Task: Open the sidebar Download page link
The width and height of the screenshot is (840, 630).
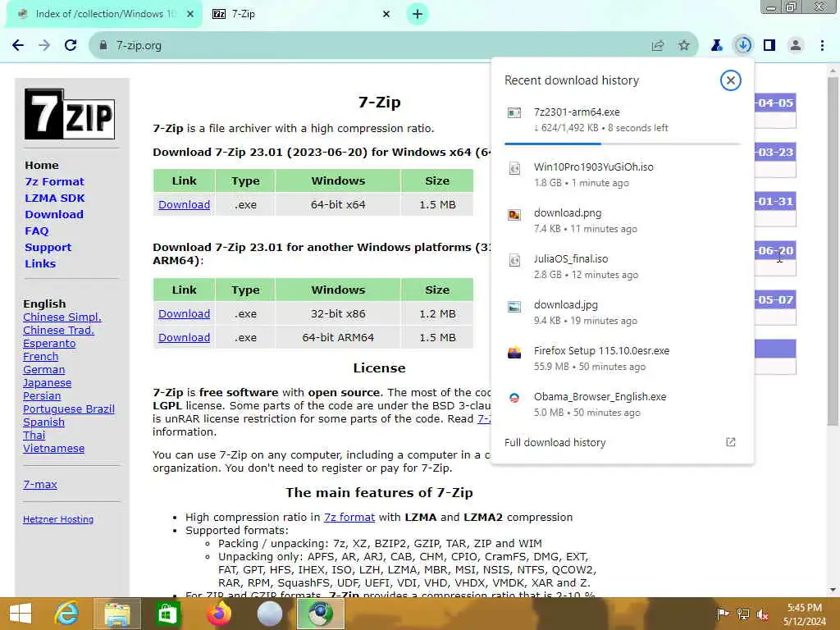Action: point(54,214)
